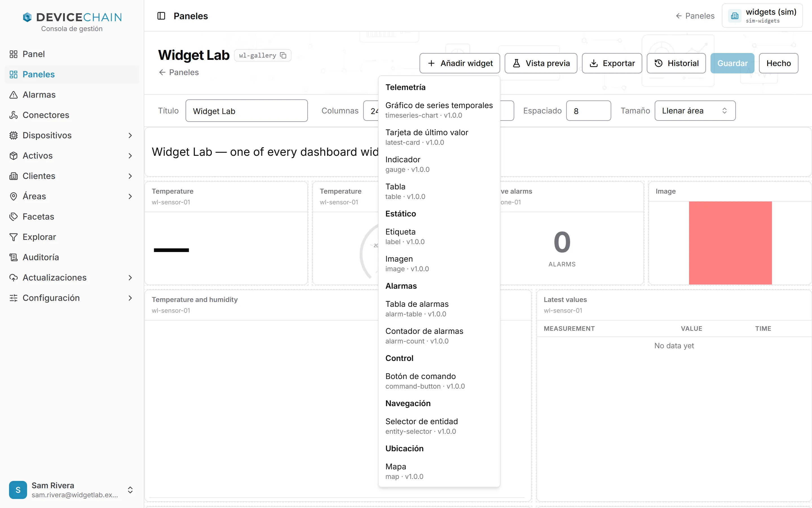Click the Añadir widget button

pyautogui.click(x=459, y=63)
